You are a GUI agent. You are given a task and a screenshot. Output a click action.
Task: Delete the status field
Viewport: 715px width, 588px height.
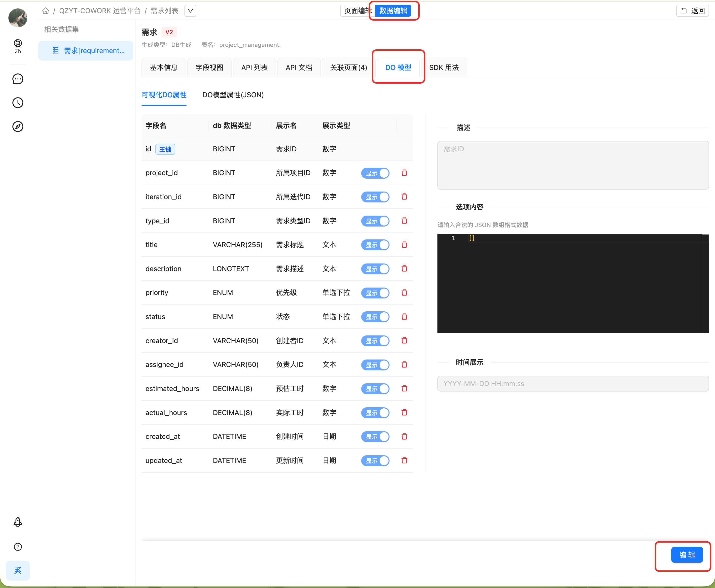pos(404,316)
